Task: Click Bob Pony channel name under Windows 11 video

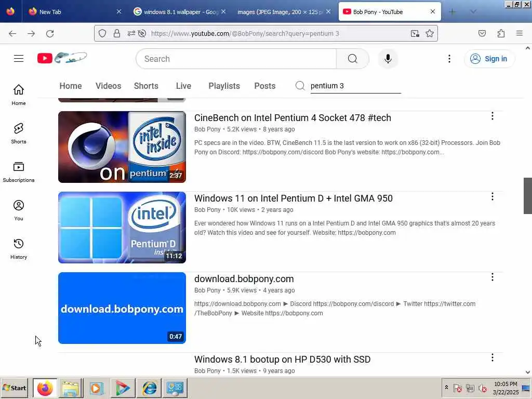Action: pyautogui.click(x=207, y=210)
